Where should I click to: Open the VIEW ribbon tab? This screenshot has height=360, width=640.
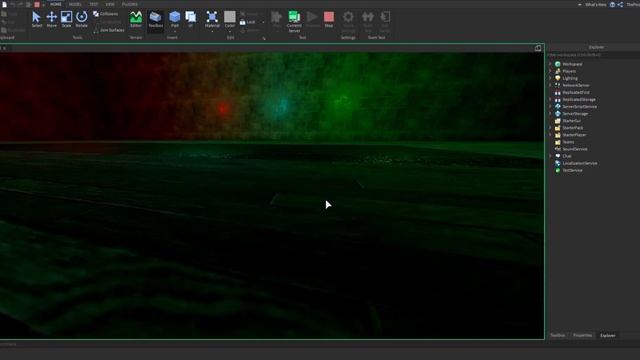110,4
